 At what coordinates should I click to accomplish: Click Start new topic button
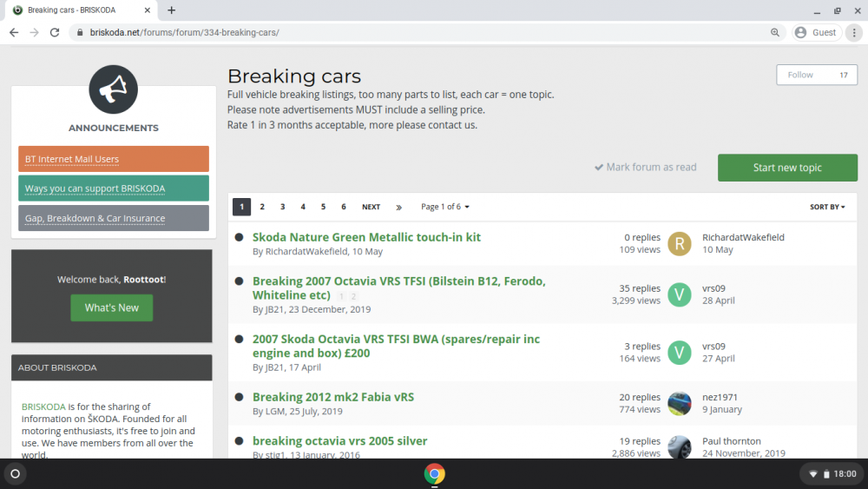(x=787, y=168)
